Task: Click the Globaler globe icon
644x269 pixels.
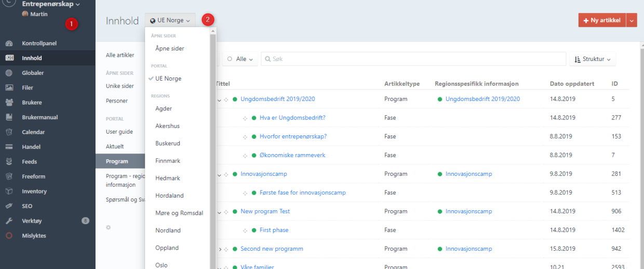Action: coord(9,73)
